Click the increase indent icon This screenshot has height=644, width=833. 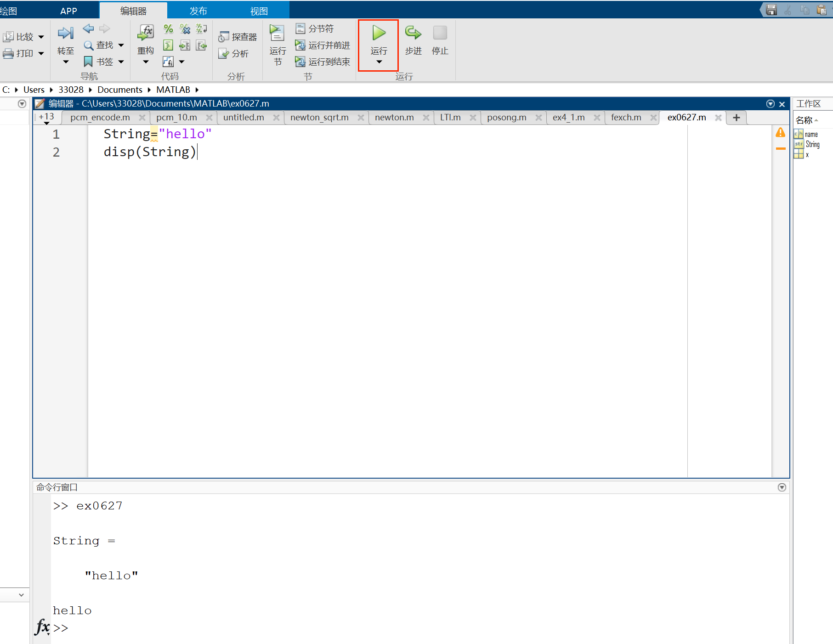[185, 45]
